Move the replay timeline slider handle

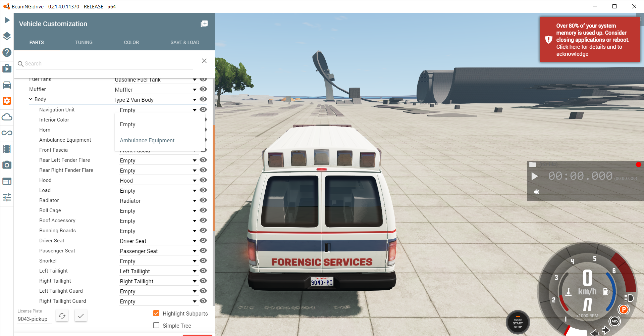(537, 192)
